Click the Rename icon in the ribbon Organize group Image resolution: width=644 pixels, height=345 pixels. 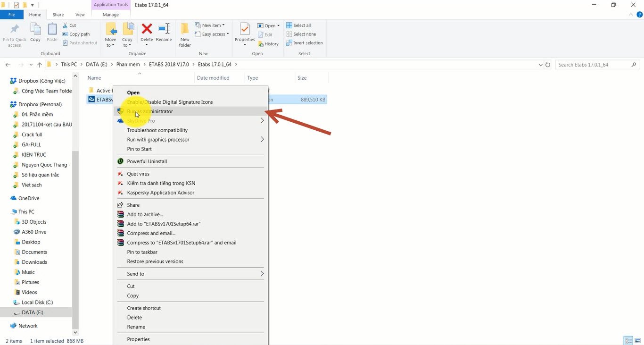pos(164,29)
